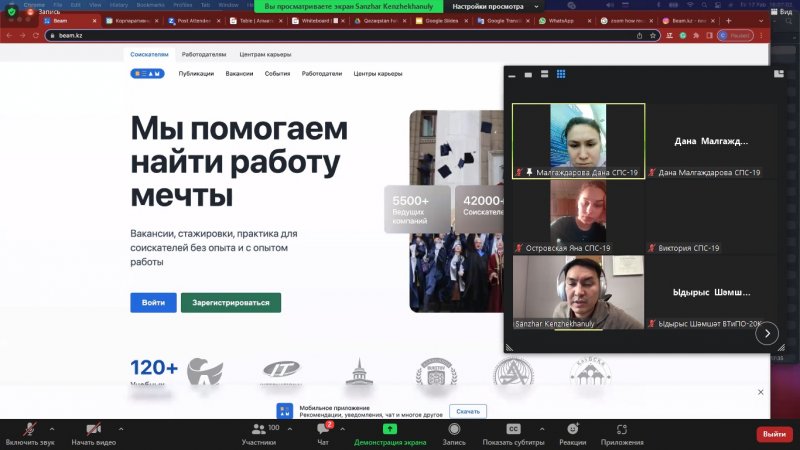Reload the beam.kz page
800x450 pixels.
coord(36,35)
